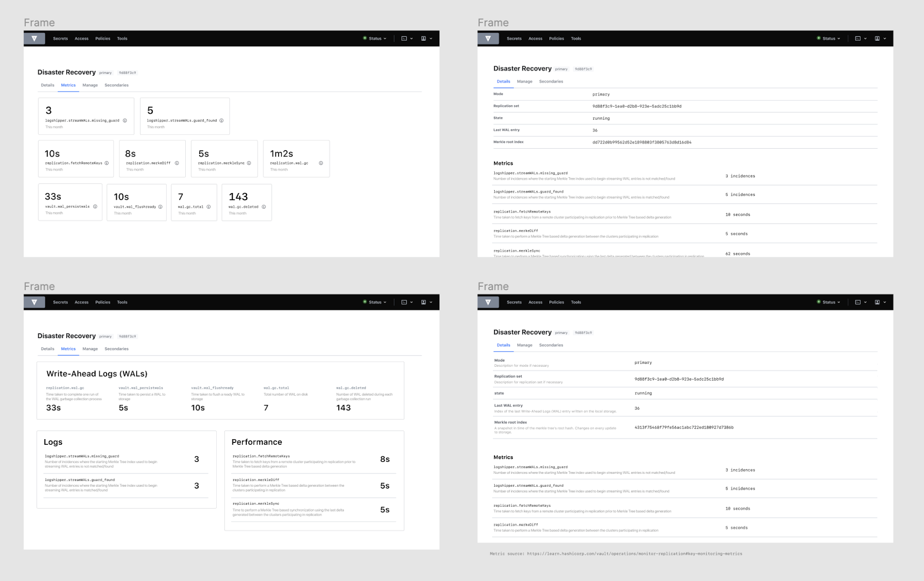Click info icon beside wal.gc.deleted card
This screenshot has width=924, height=581.
pyautogui.click(x=263, y=206)
